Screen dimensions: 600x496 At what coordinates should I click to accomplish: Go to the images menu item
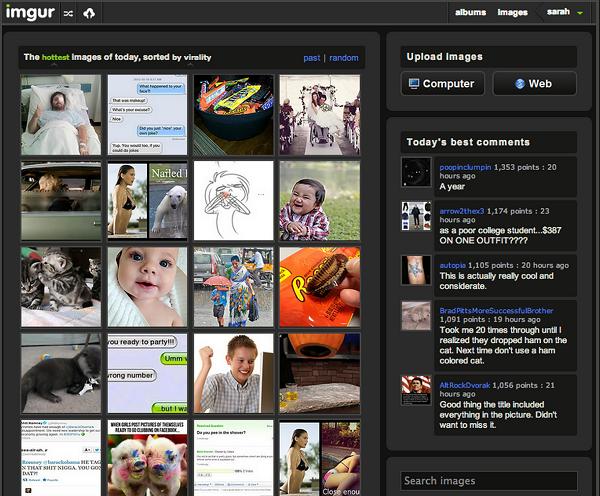(512, 13)
